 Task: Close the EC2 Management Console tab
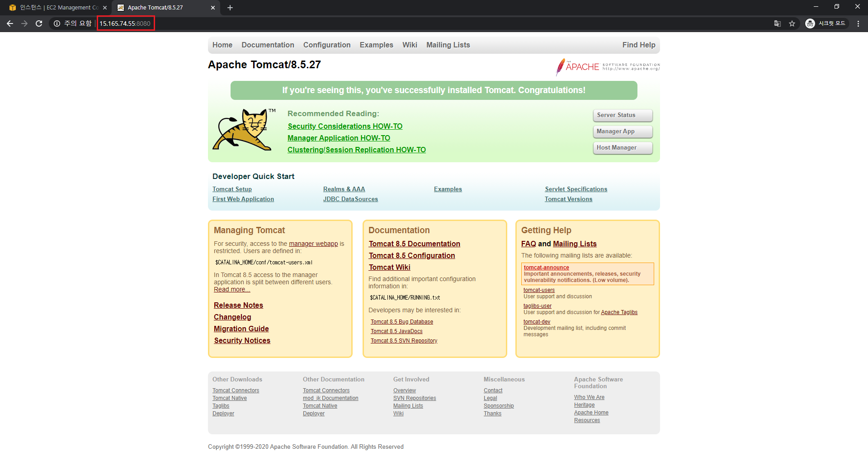[105, 8]
